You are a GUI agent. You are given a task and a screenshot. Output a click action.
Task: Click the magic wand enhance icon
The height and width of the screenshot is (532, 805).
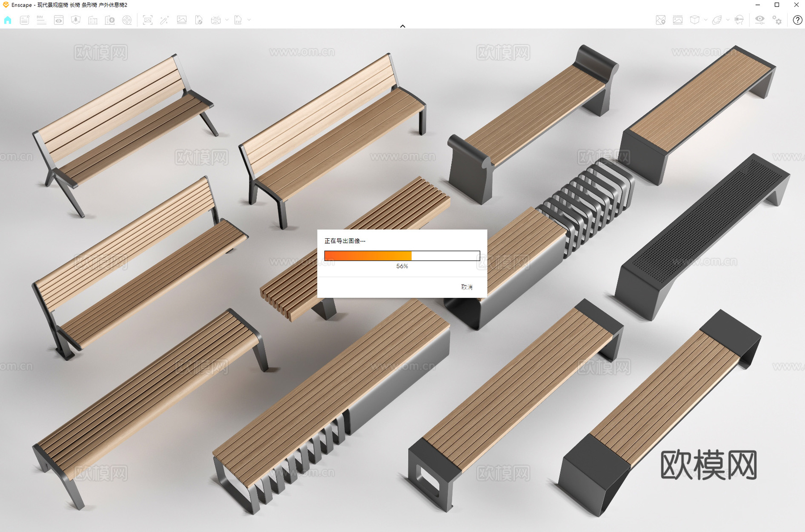point(164,20)
